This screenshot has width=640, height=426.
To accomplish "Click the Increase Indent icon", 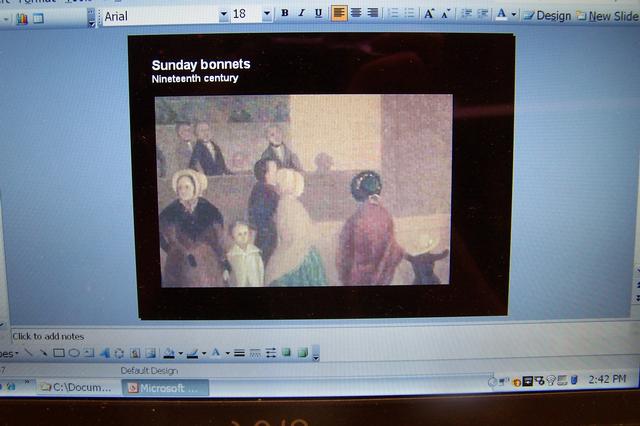I will pos(482,14).
